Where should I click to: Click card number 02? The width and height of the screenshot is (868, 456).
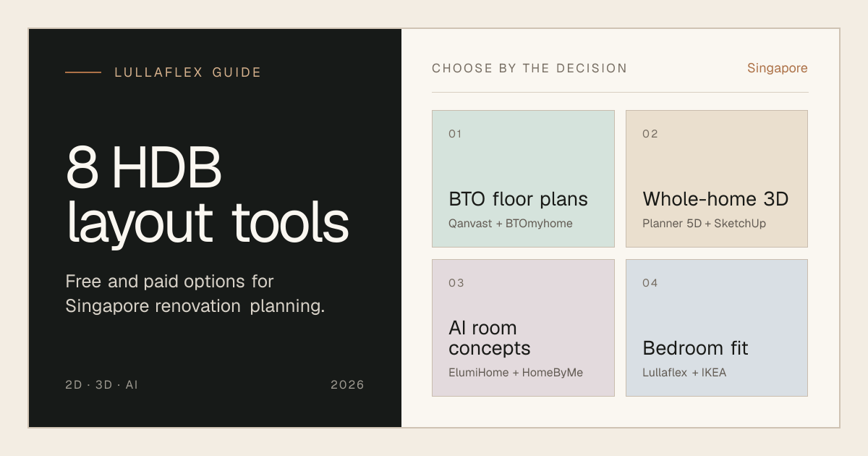(x=650, y=133)
